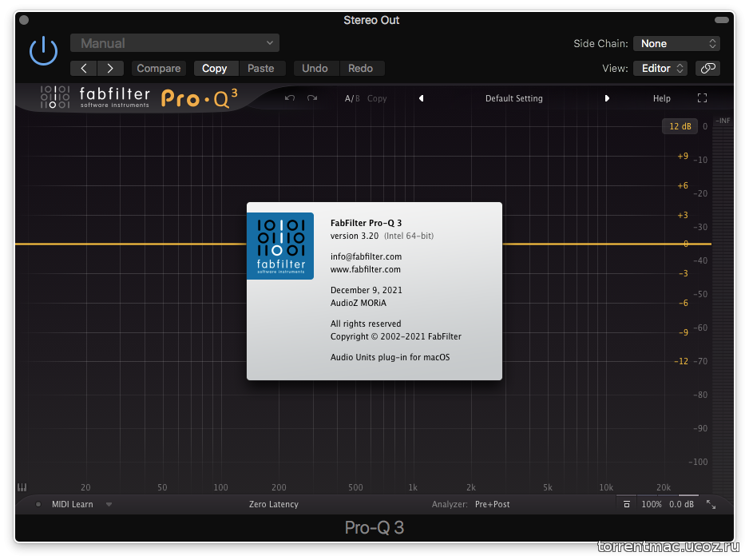
Task: Select next preset with right triangle
Action: pos(607,98)
